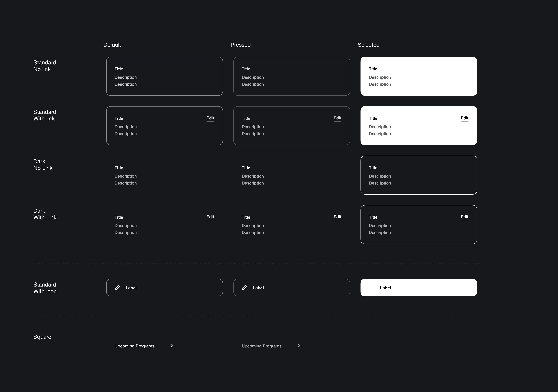Click the Pressed column heading
This screenshot has width=558, height=392.
[x=241, y=45]
